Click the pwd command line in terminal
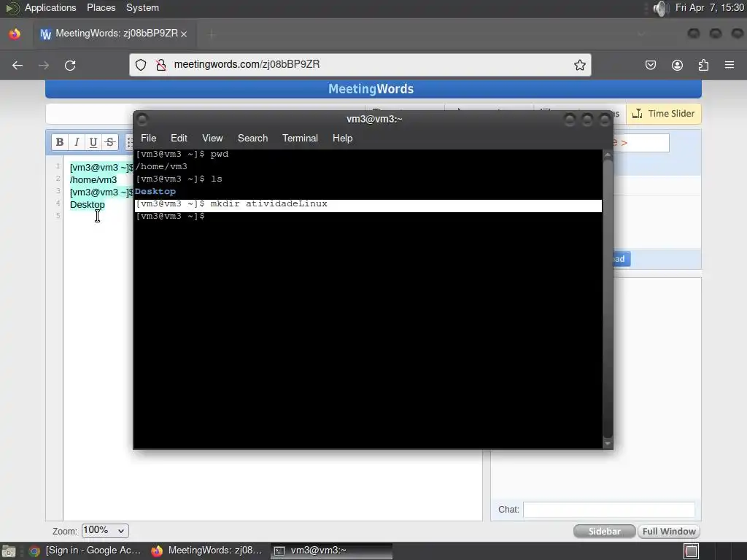The height and width of the screenshot is (560, 747). (x=182, y=155)
